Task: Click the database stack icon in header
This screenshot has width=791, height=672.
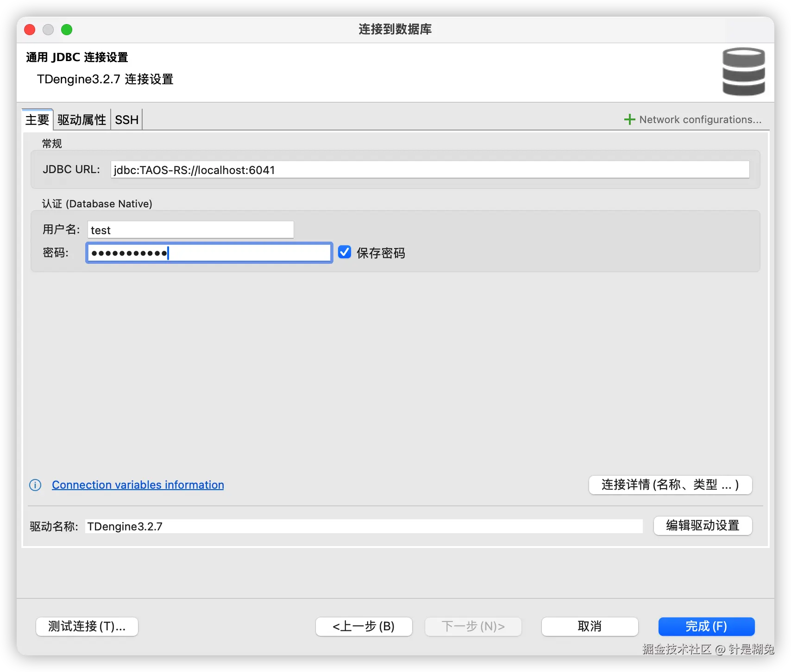Action: tap(743, 72)
